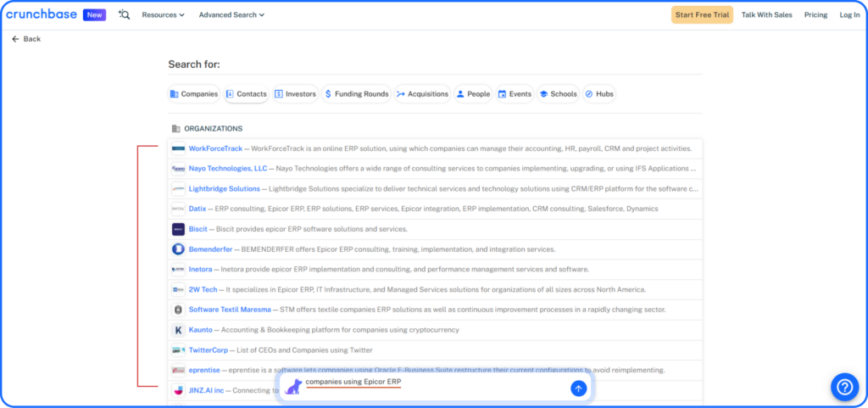Click the WorkForceTrack logo thumbnail

click(178, 148)
